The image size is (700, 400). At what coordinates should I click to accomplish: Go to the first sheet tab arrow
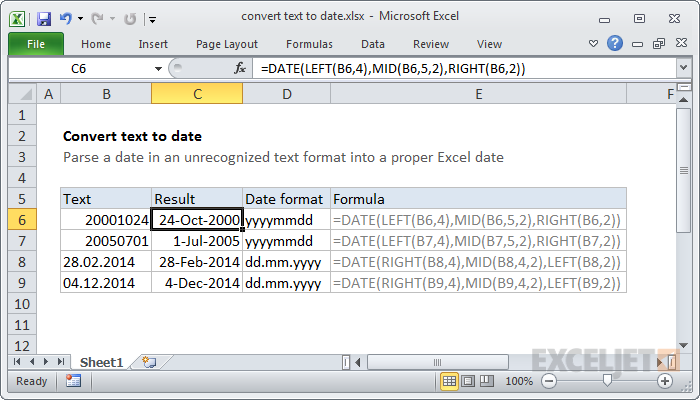click(x=17, y=362)
